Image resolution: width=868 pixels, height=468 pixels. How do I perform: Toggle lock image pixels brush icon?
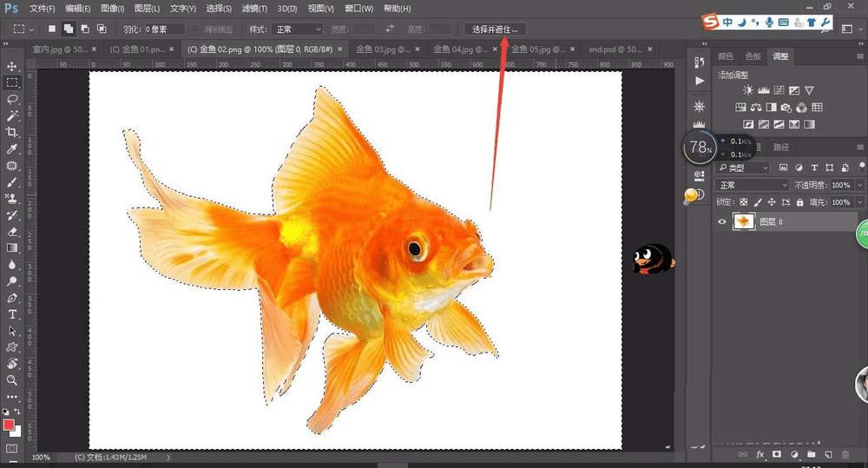[x=757, y=202]
